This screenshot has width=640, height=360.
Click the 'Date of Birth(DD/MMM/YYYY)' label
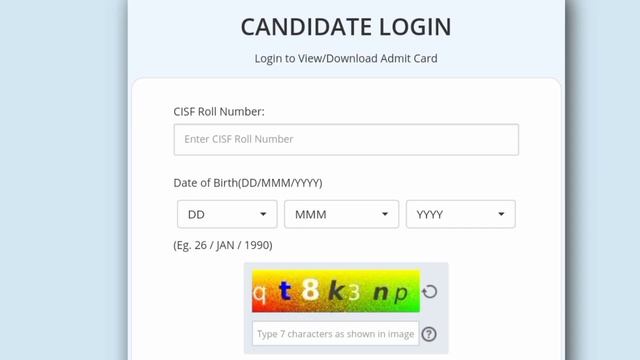click(x=248, y=183)
